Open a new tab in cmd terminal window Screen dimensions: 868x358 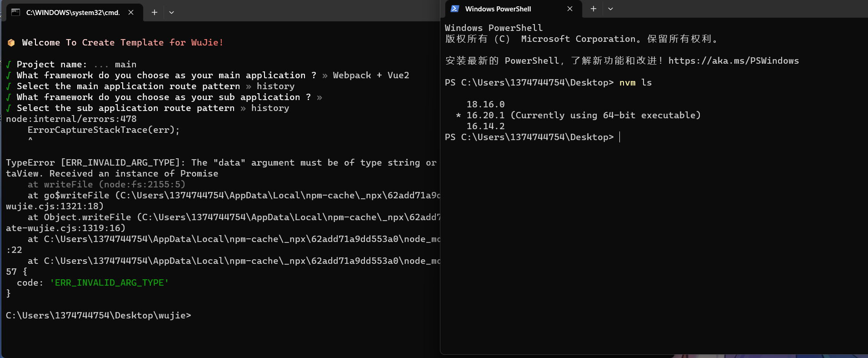155,12
